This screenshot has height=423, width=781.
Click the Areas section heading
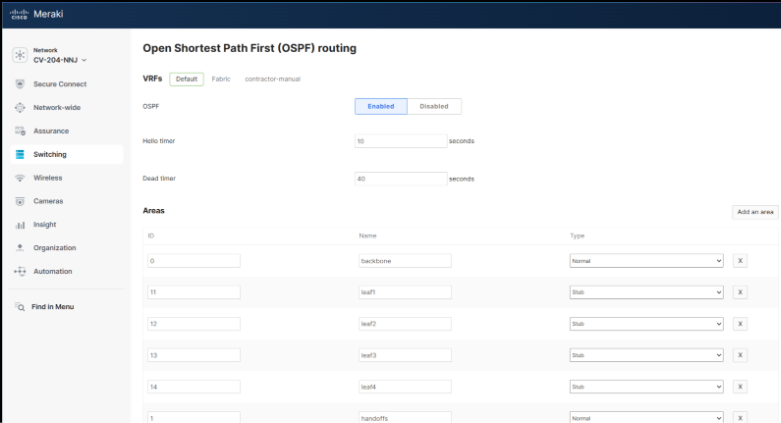click(153, 211)
